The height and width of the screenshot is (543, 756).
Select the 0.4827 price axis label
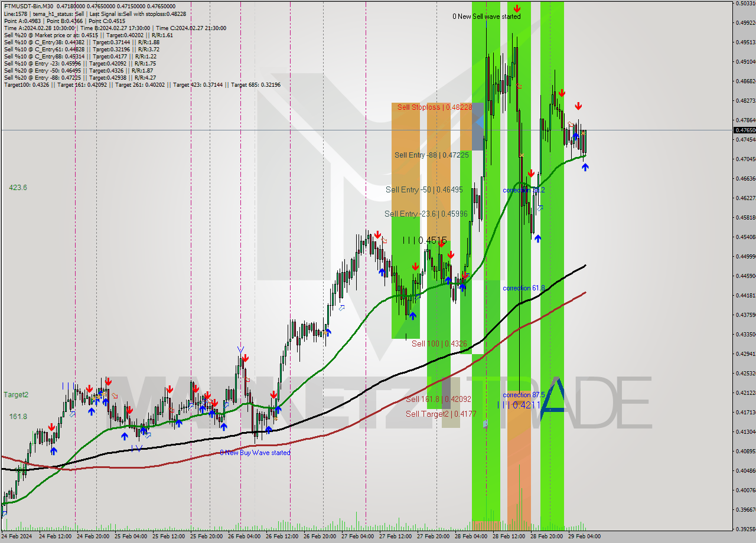(x=745, y=100)
